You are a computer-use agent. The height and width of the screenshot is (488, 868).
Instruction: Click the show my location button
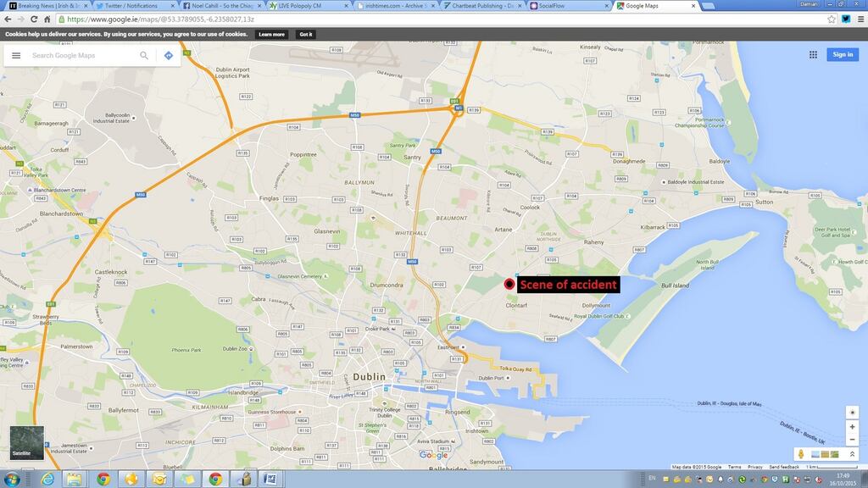pyautogui.click(x=852, y=412)
